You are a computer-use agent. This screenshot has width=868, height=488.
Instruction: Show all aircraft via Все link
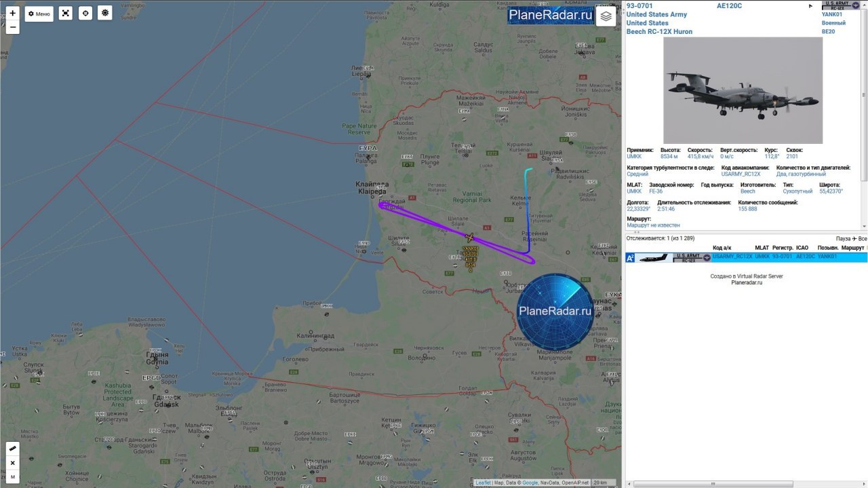tap(863, 238)
